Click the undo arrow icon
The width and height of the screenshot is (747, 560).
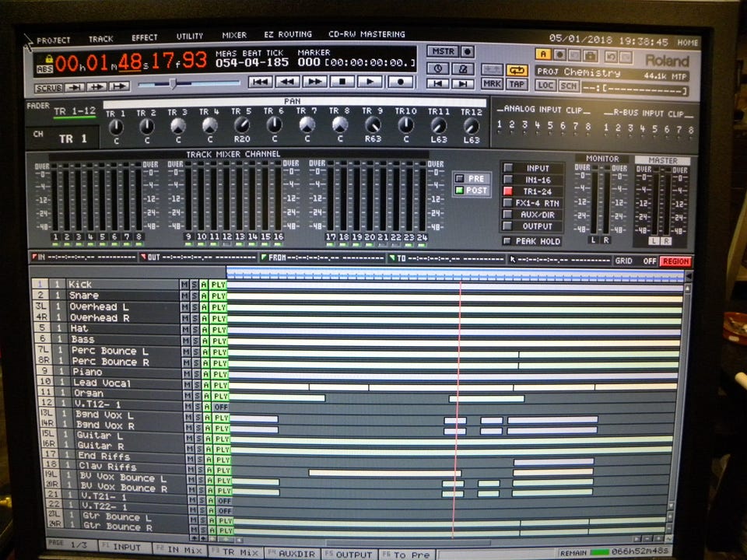pos(611,57)
